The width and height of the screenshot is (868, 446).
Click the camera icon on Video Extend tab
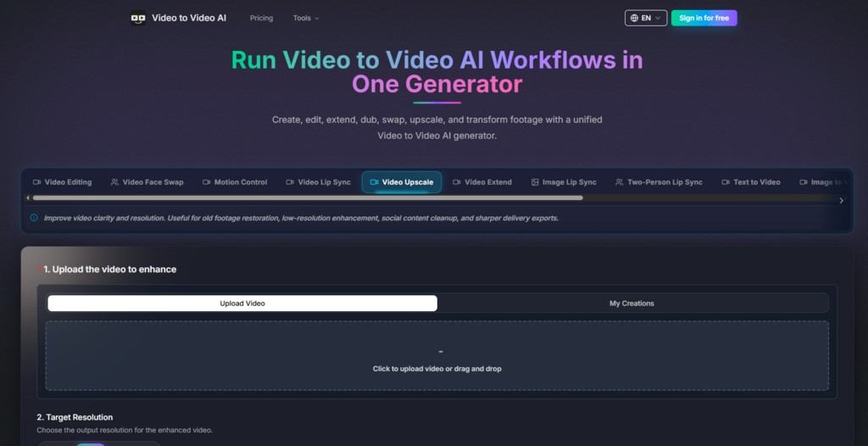[x=457, y=182]
